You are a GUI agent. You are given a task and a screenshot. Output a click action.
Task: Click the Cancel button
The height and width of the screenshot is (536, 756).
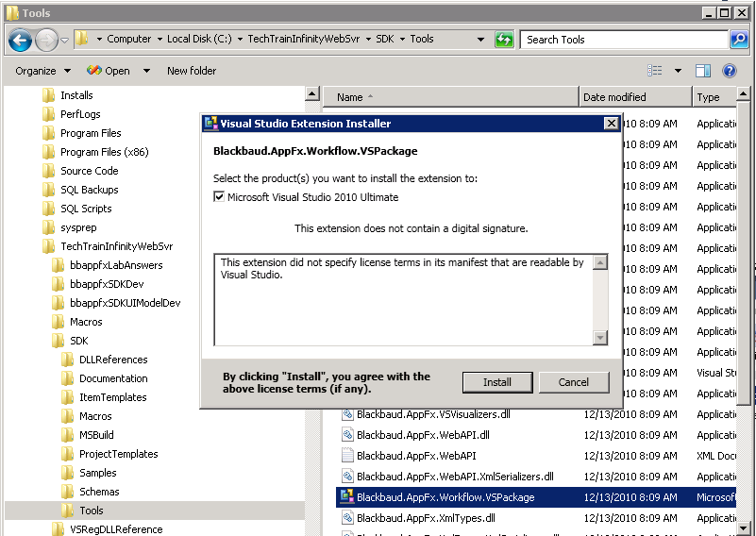pos(574,382)
